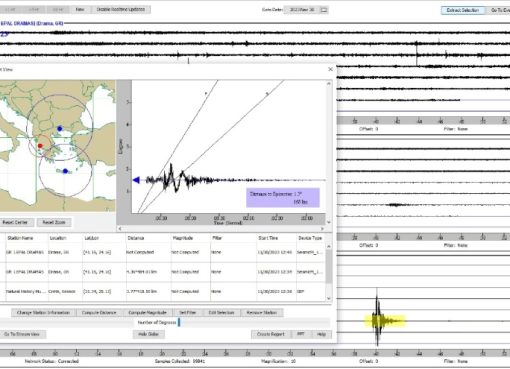Viewport: 510px width, 369px height.
Task: Select the blue triangle trace marker
Action: (136, 180)
